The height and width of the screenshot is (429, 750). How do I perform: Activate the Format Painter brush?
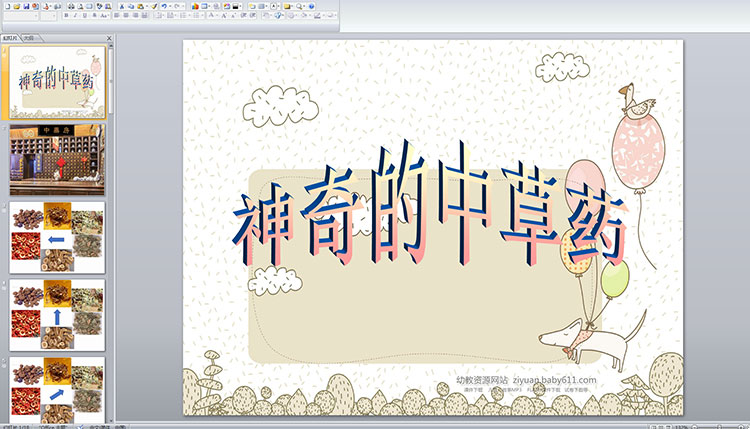154,6
